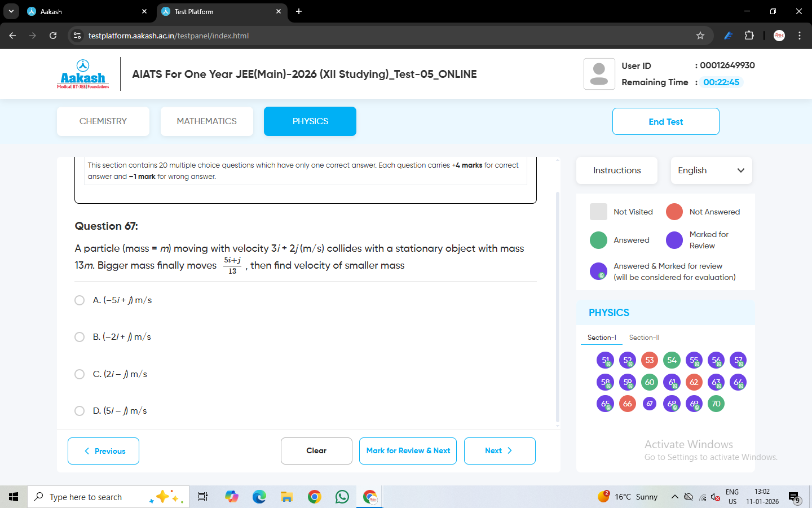Open the Section-II tab
The width and height of the screenshot is (812, 508).
click(644, 338)
